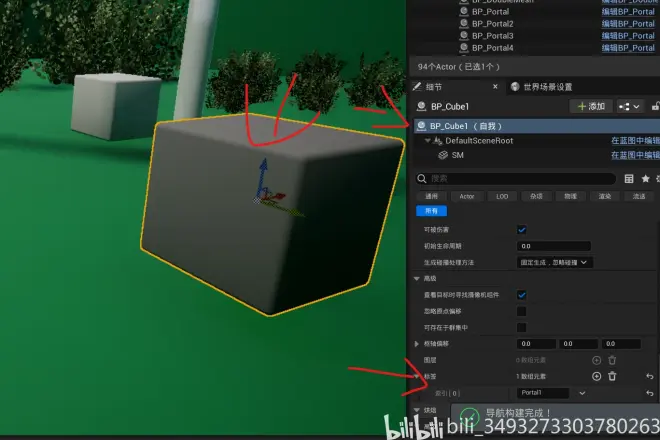Click the first 枢轴偏移 value field
The image size is (660, 440).
[x=536, y=344]
